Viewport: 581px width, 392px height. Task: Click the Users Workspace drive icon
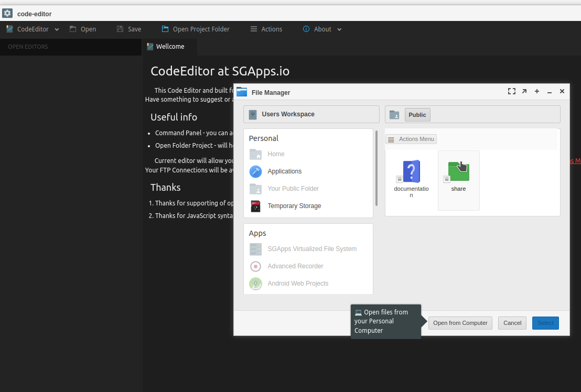[253, 114]
